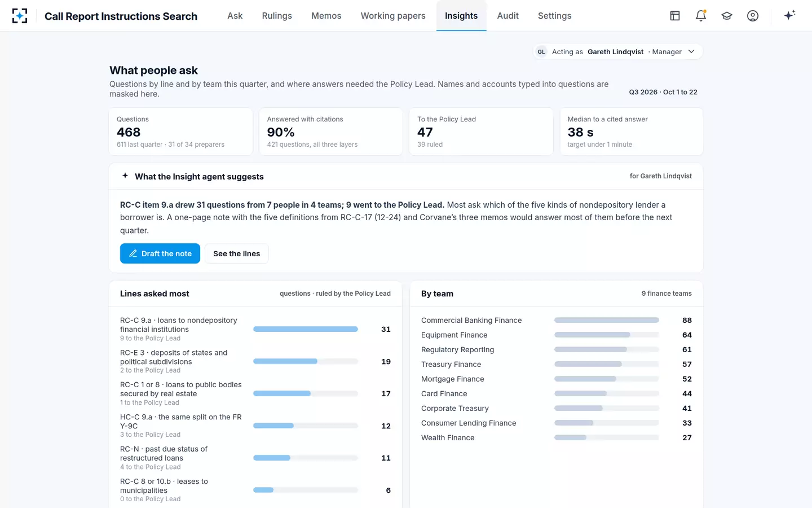The height and width of the screenshot is (508, 812).
Task: Click Regulatory Reporting team
Action: (457, 349)
